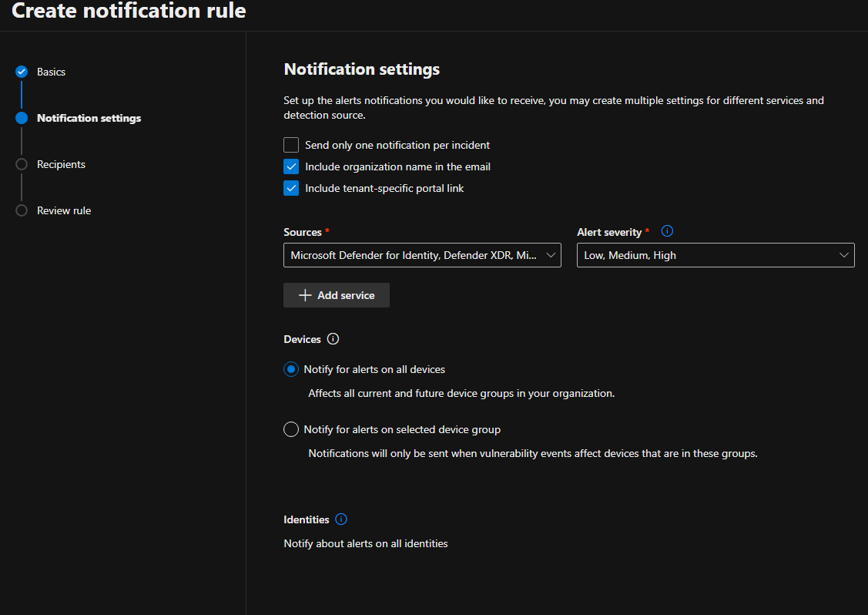Screen dimensions: 868x615
Task: Click the Basics completed checkmark step icon
Action: click(22, 72)
